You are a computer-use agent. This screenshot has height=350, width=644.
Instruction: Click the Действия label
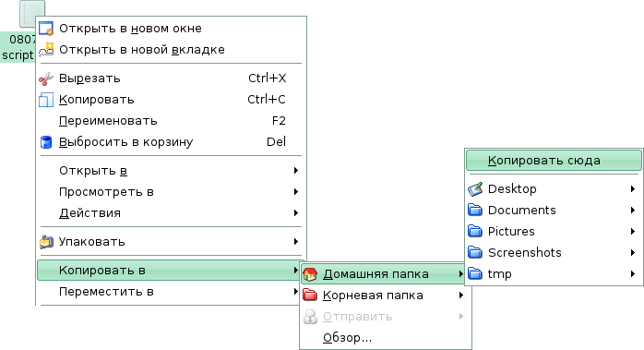(x=89, y=213)
